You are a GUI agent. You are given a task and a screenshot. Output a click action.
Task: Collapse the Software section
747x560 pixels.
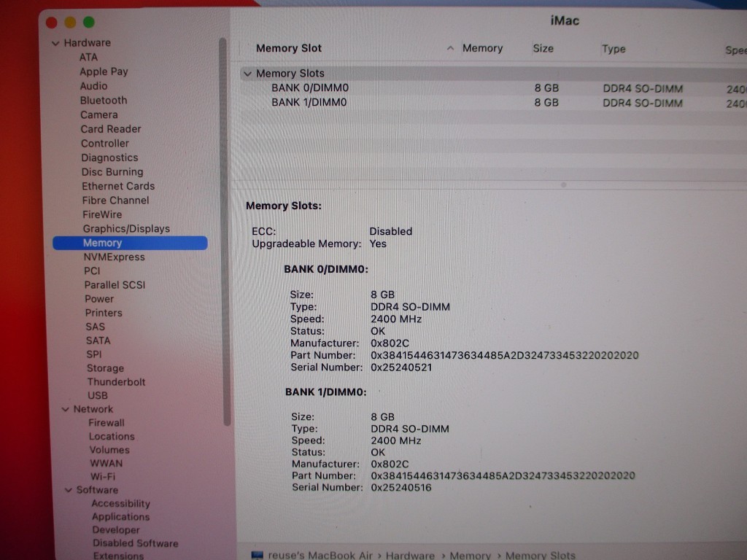coord(69,490)
